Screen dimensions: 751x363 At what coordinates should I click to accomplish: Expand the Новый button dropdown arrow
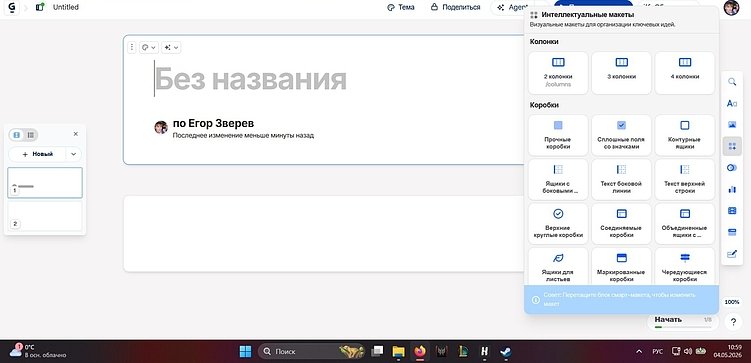(74, 154)
